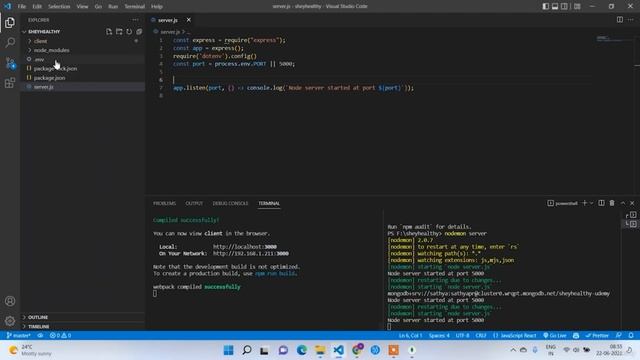This screenshot has height=360, width=640.
Task: Open the Go menu
Action: point(98,6)
